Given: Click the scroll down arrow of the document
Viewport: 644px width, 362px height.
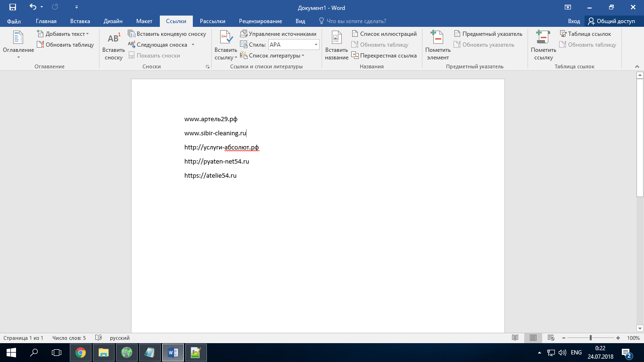Looking at the screenshot, I should 640,328.
